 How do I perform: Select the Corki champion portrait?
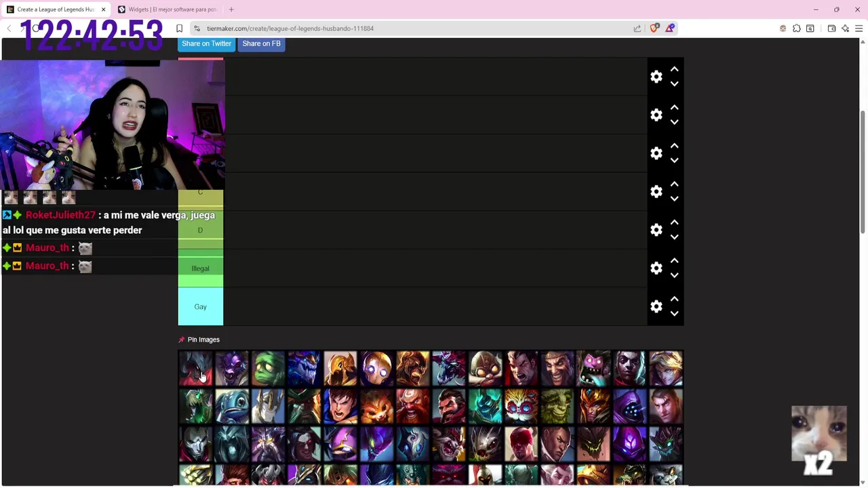click(485, 368)
